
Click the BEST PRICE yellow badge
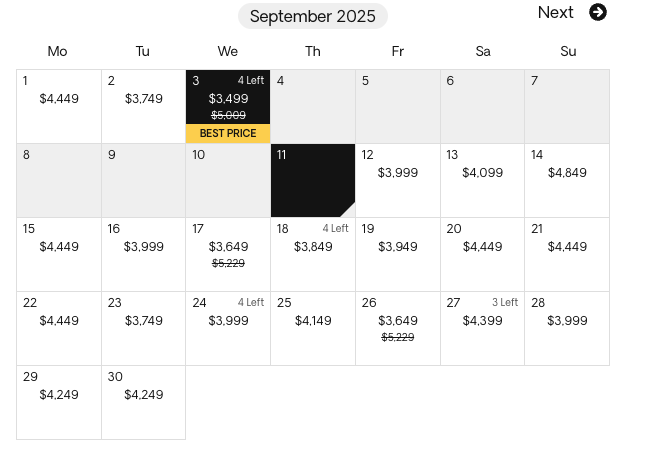coord(228,133)
